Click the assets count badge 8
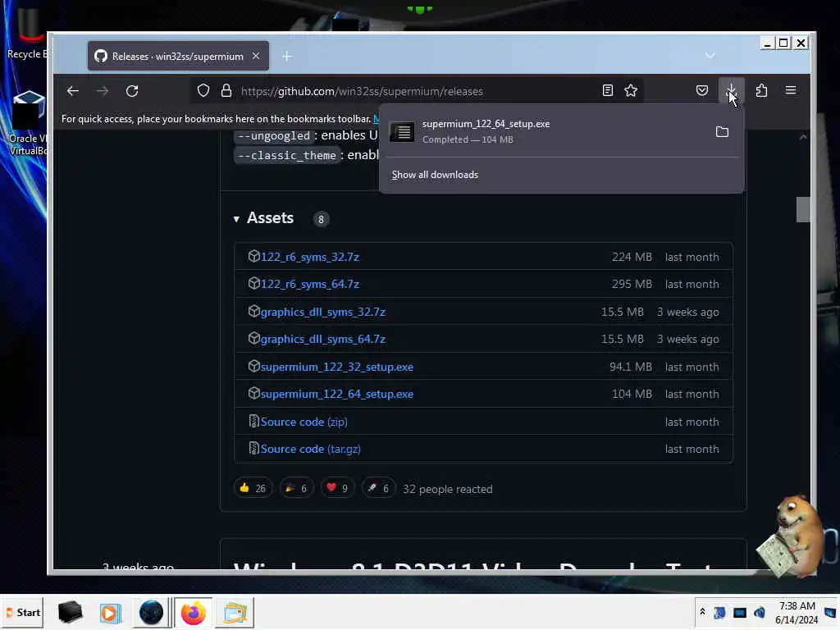 tap(321, 219)
